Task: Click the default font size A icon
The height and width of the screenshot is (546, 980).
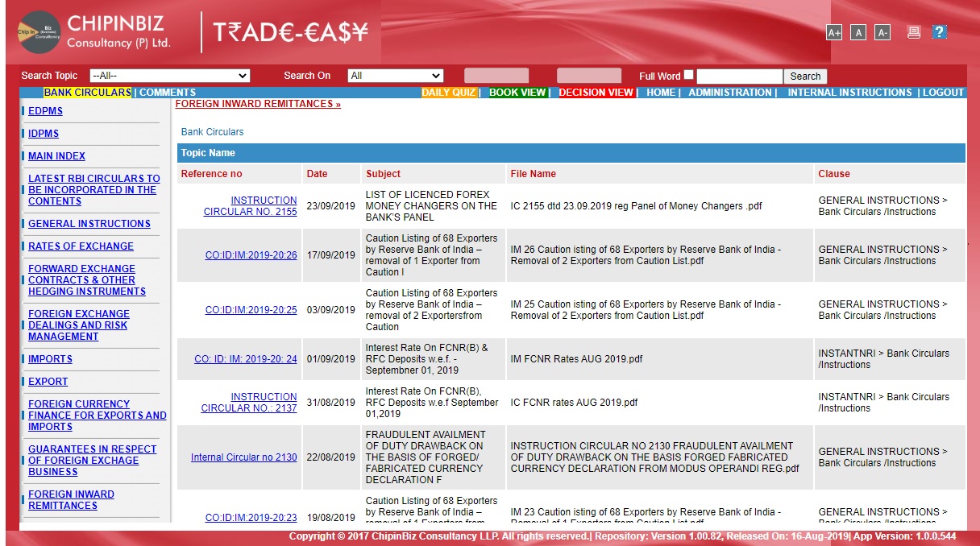Action: click(x=858, y=32)
